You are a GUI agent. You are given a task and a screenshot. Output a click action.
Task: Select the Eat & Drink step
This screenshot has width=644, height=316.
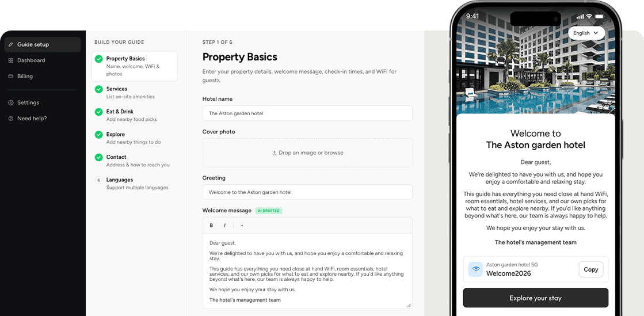point(135,115)
